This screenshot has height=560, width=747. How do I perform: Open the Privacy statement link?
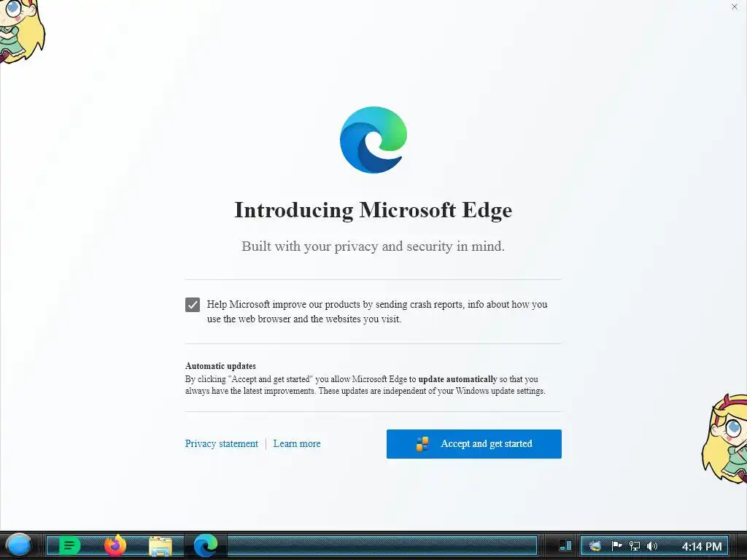[222, 444]
